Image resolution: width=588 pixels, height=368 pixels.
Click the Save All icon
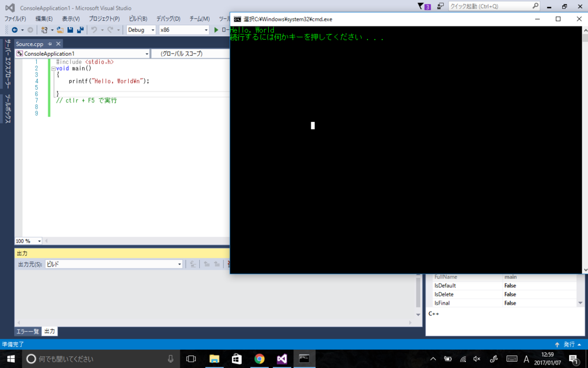(x=80, y=30)
